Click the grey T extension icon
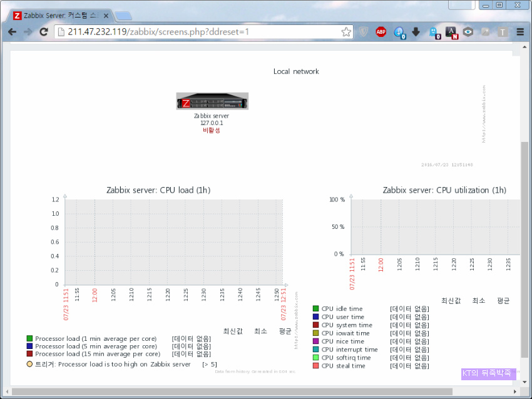This screenshot has width=532, height=399. 503,32
